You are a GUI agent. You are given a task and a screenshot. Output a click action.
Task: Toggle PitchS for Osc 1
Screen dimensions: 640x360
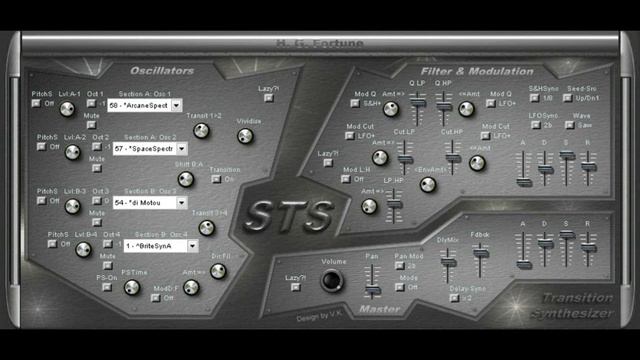[36, 103]
